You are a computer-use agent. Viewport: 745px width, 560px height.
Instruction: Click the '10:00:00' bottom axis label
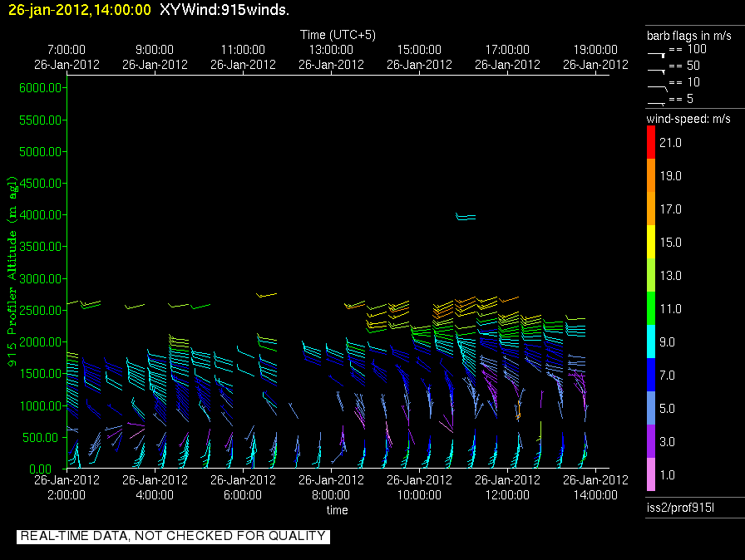click(x=419, y=495)
